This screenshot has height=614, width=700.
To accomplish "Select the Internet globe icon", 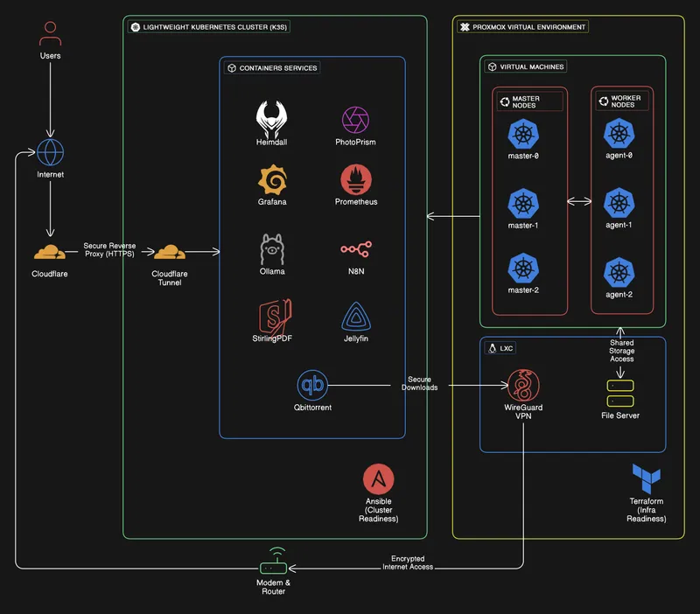I will 50,152.
